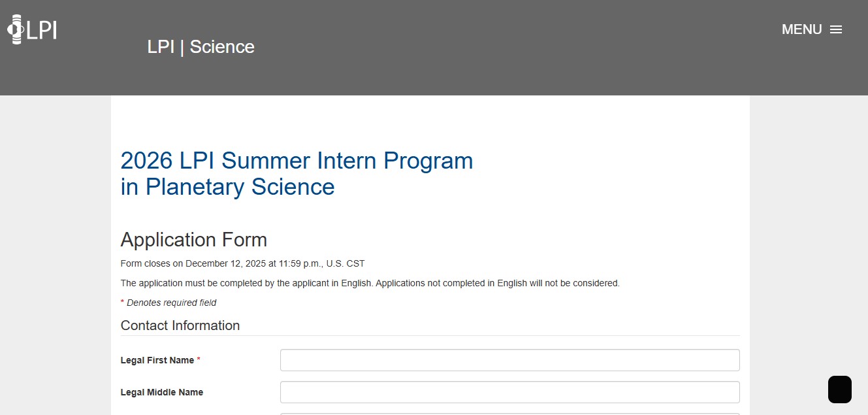Go to the LPI link beside Science
868x415 pixels.
point(161,47)
